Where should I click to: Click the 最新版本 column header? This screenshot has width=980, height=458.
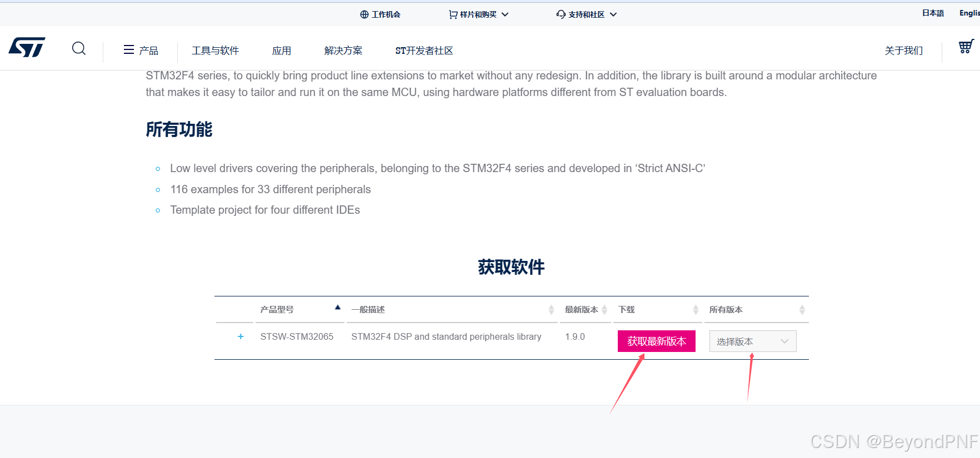pos(582,310)
